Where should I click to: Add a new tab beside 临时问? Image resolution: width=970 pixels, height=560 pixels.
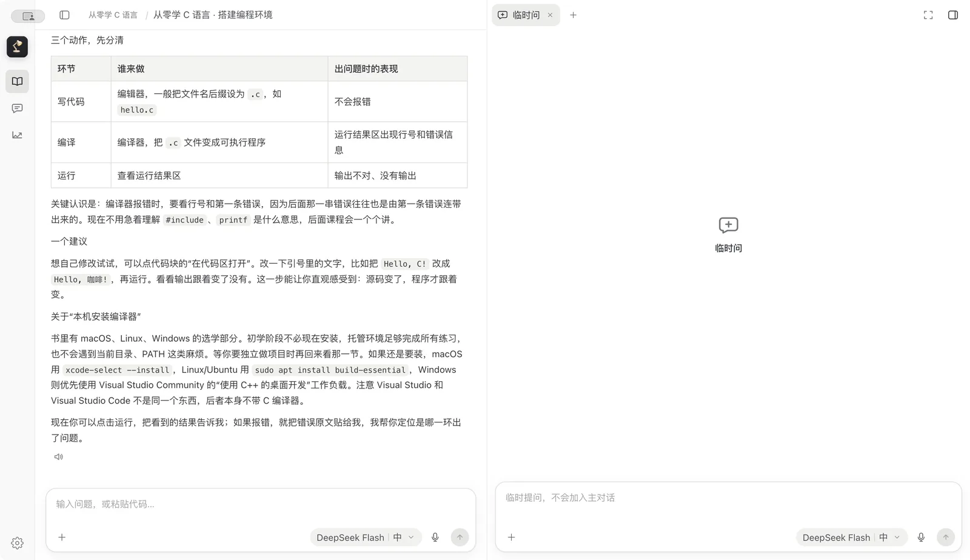tap(573, 15)
